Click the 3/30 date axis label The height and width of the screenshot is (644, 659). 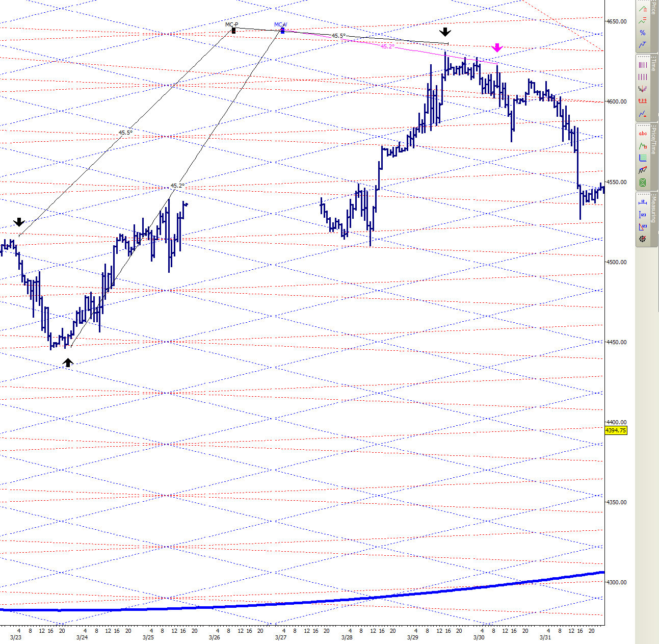479,637
